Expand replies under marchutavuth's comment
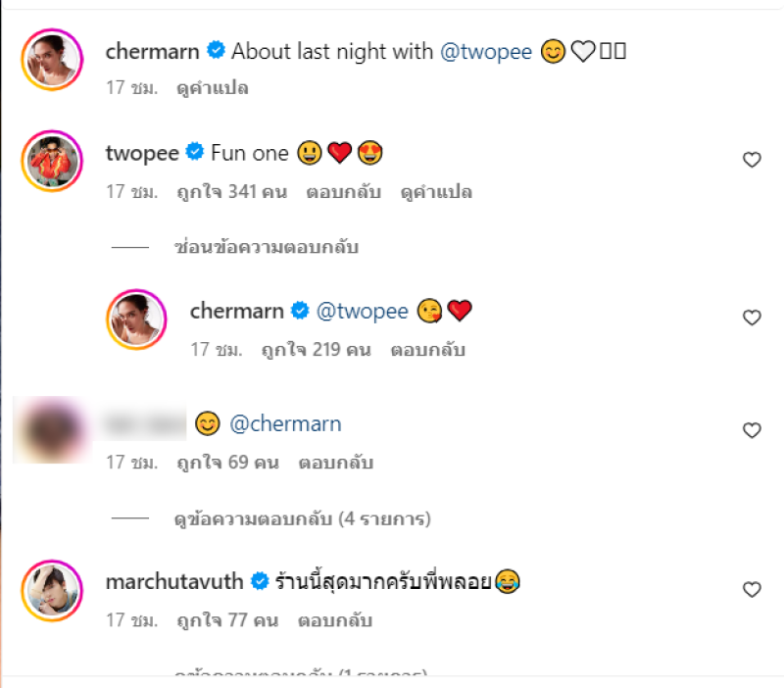Image resolution: width=784 pixels, height=688 pixels. pos(301,675)
